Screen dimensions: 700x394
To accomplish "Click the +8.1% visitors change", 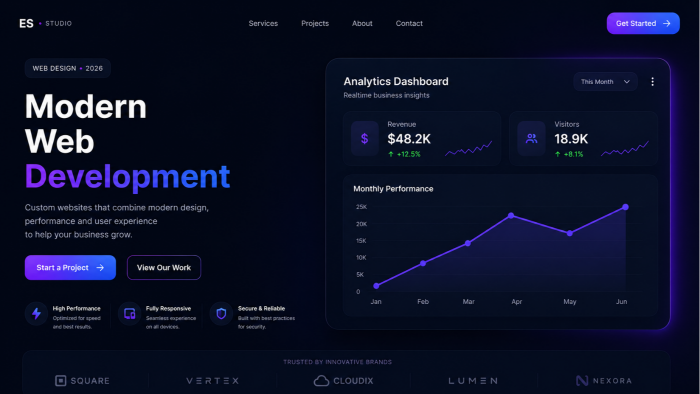I will point(569,154).
